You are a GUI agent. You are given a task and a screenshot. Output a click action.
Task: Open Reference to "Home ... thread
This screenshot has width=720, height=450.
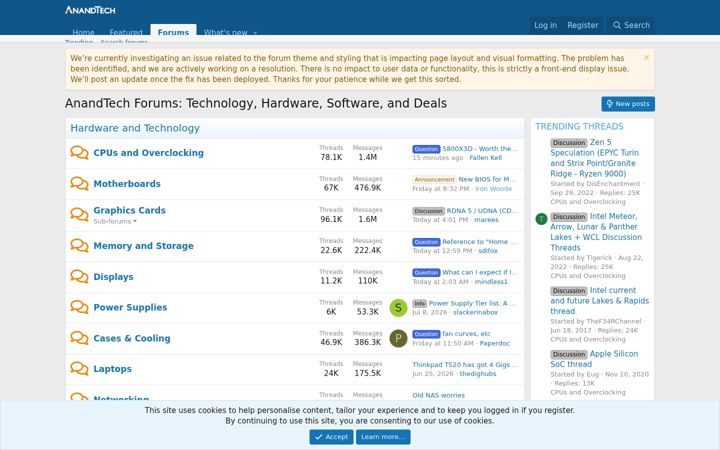479,242
